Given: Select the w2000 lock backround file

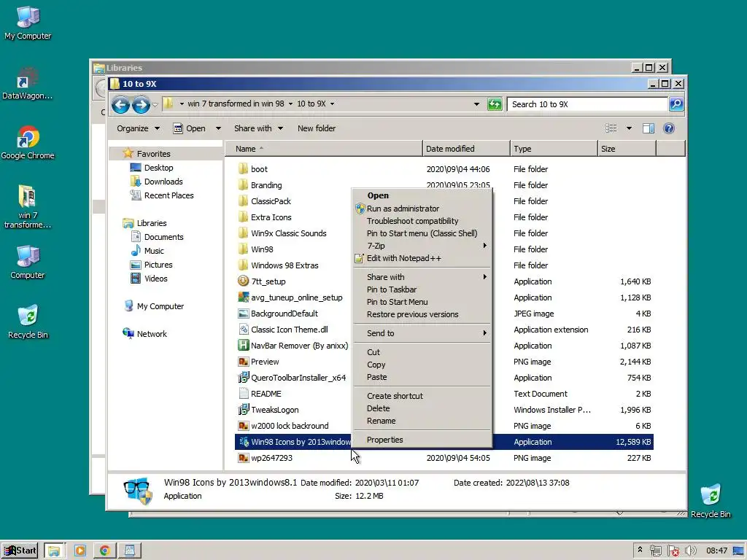Looking at the screenshot, I should (x=290, y=425).
